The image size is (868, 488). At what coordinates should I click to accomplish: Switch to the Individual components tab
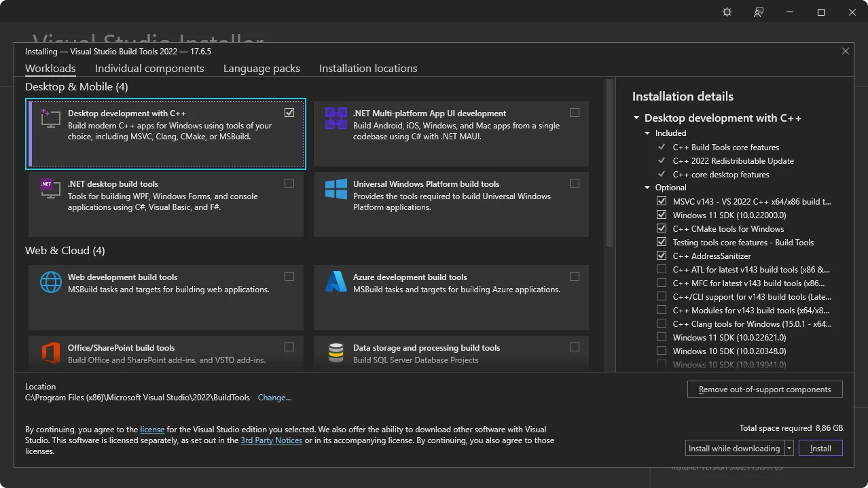click(x=149, y=68)
